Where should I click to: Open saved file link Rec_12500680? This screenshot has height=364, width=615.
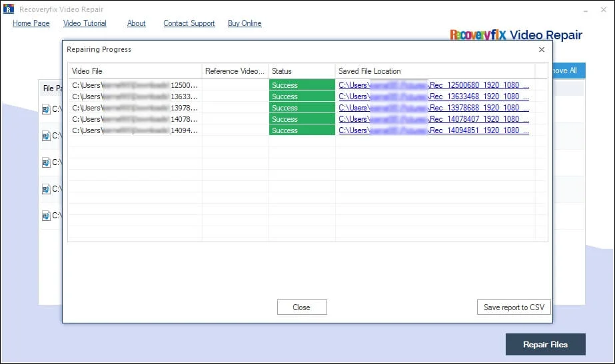click(433, 85)
